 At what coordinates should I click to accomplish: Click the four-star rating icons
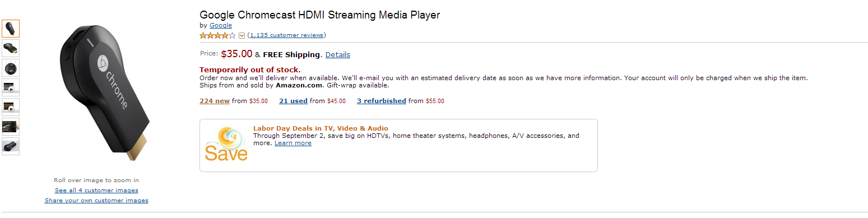click(x=218, y=35)
